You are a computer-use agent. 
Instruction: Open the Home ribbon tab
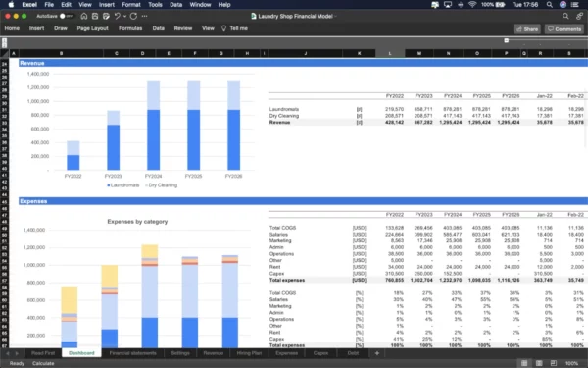tap(12, 28)
